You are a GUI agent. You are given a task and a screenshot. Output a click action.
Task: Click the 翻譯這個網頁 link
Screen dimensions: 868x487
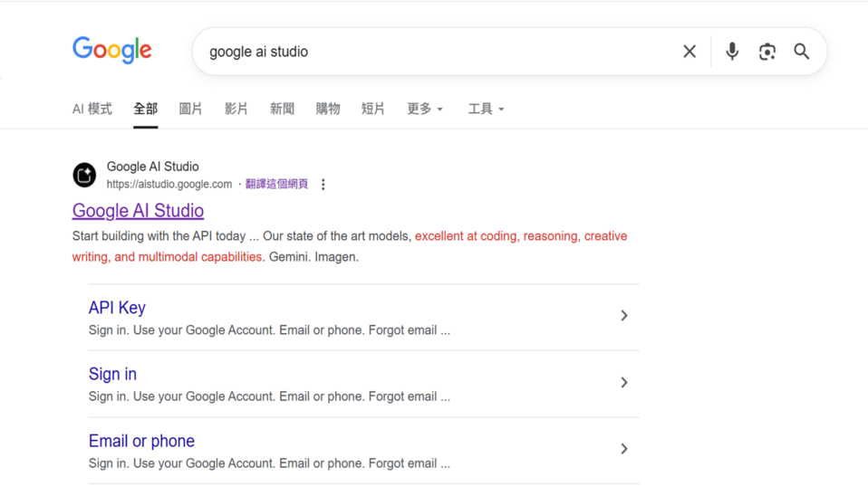(x=276, y=184)
